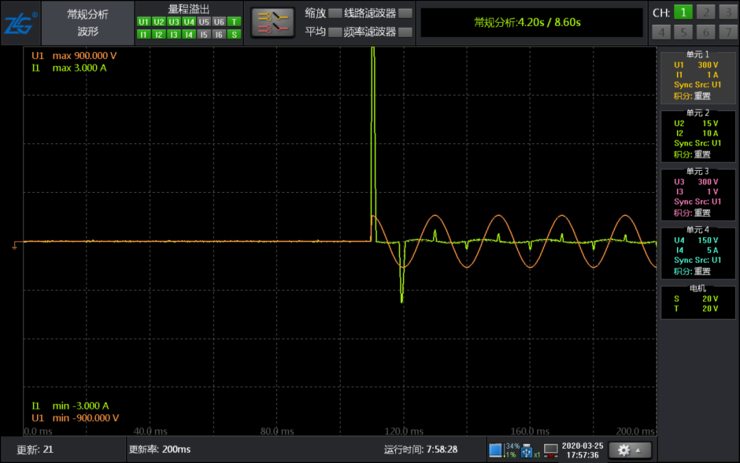Toggle the 缩放 zoom checkbox
Viewport: 740px width, 463px height.
[335, 13]
